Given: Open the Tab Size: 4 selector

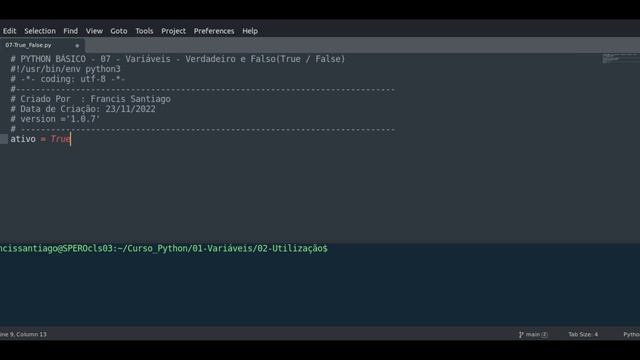Looking at the screenshot, I should (583, 334).
